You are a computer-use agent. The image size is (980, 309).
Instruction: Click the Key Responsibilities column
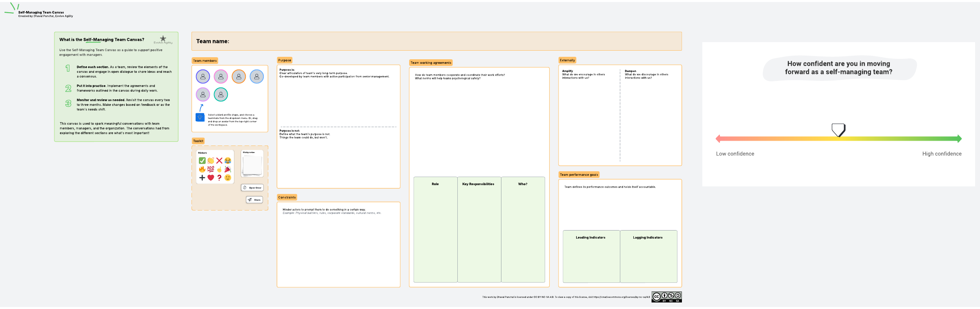click(x=479, y=229)
